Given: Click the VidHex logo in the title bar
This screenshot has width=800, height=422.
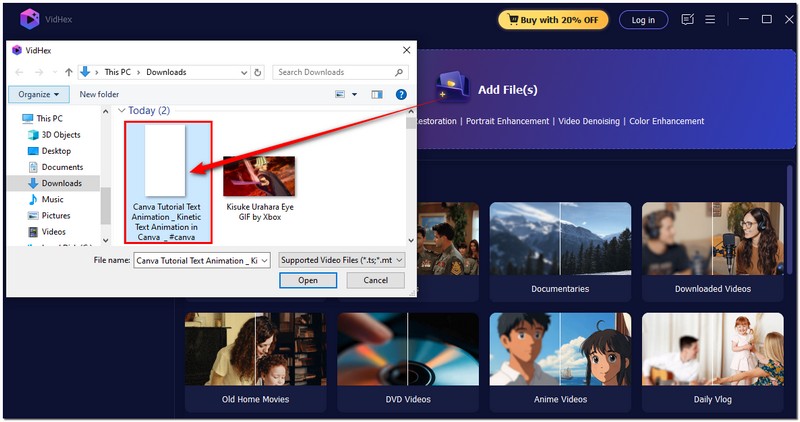Looking at the screenshot, I should [30, 19].
